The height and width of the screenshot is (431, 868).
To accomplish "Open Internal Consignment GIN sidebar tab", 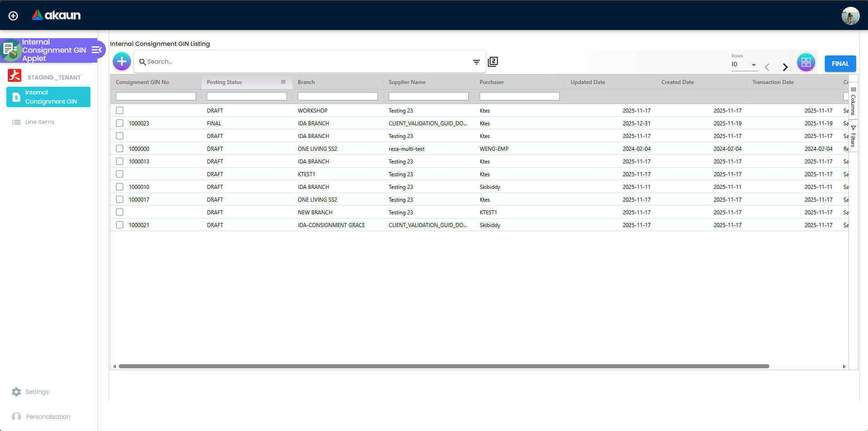I will pyautogui.click(x=48, y=97).
